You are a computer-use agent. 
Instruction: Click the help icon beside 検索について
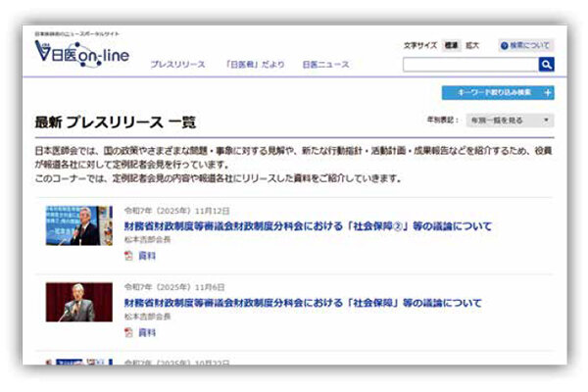pos(505,45)
